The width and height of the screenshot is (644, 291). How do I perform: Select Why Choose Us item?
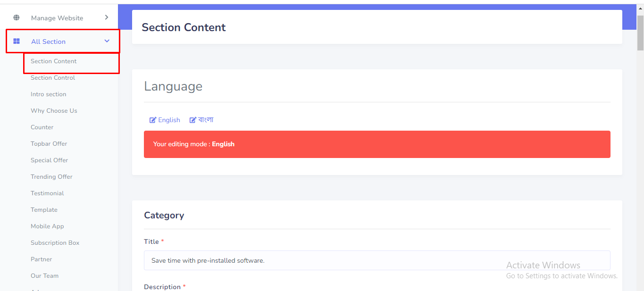pyautogui.click(x=54, y=111)
